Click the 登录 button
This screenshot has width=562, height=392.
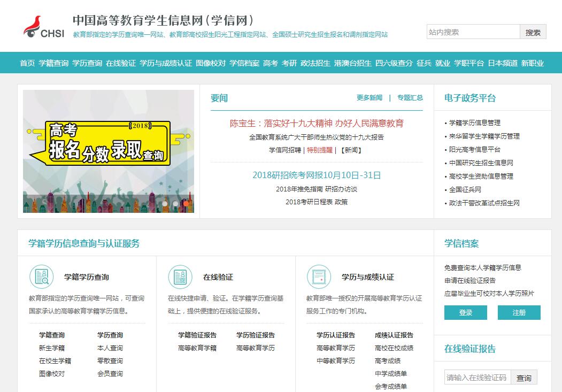466,312
